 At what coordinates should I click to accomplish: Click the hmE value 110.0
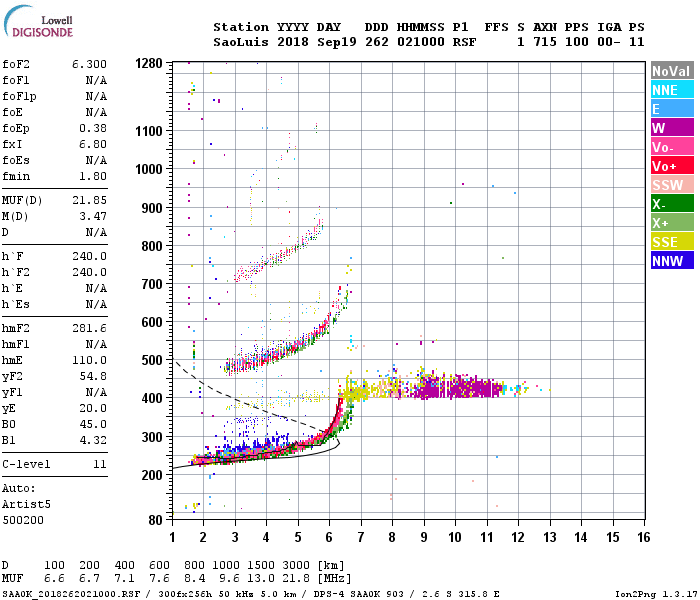pos(89,360)
